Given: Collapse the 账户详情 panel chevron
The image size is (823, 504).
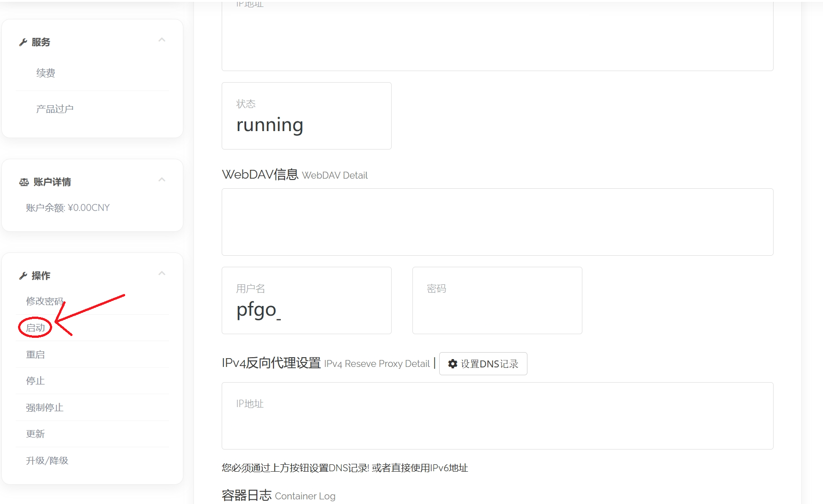Looking at the screenshot, I should 162,180.
